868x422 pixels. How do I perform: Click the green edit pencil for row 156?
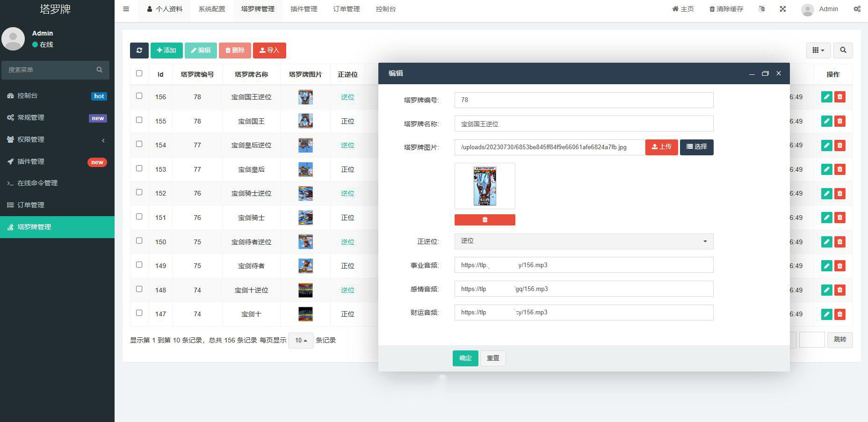coord(826,97)
